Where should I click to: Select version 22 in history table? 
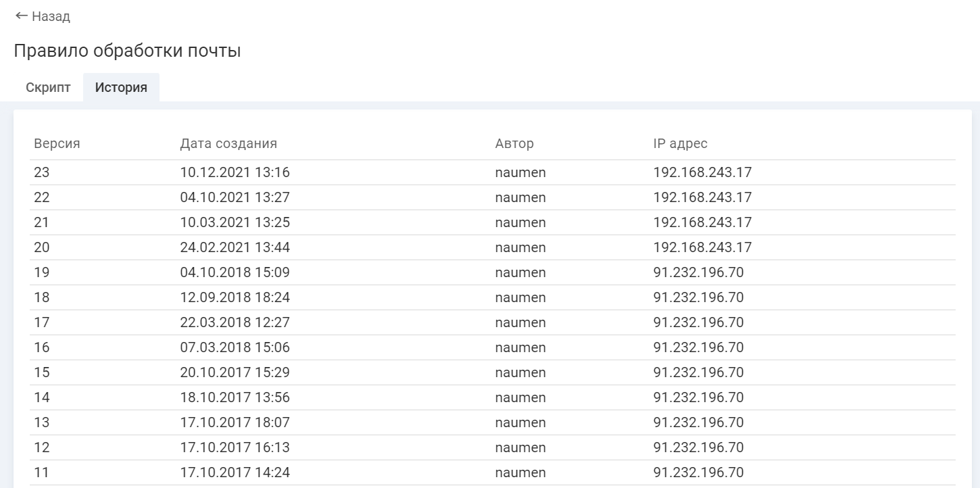(42, 197)
